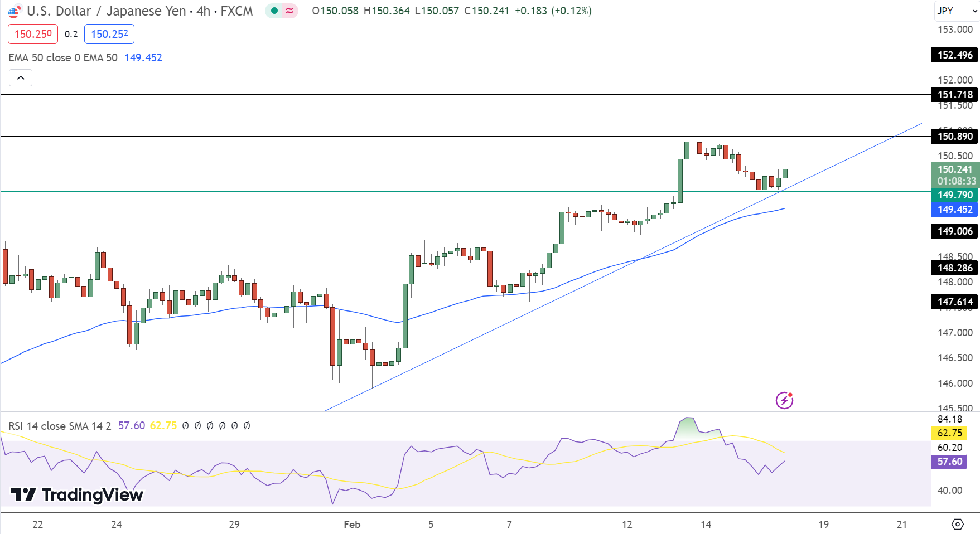The height and width of the screenshot is (534, 980).
Task: Click the 21 date on time axis
Action: pos(902,525)
